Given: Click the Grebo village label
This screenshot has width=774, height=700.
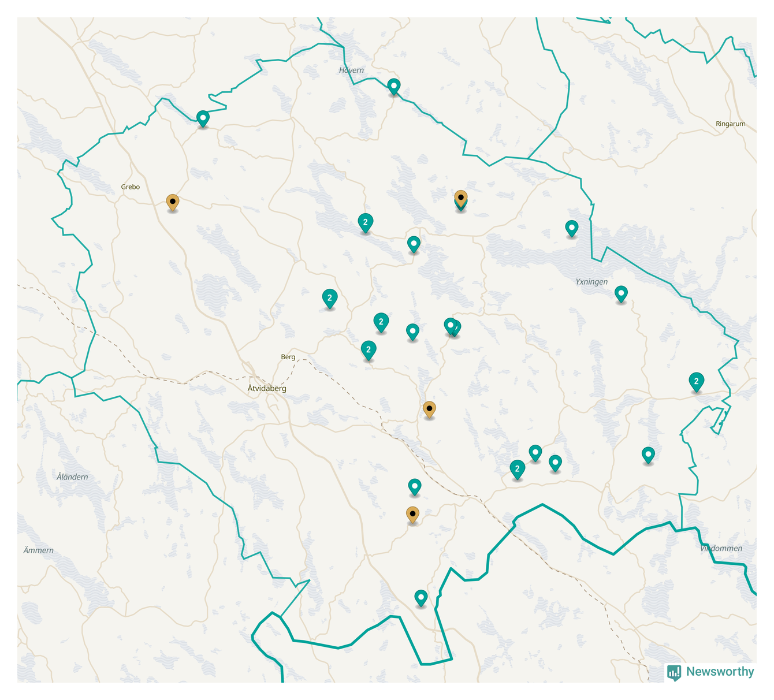Looking at the screenshot, I should coord(131,187).
